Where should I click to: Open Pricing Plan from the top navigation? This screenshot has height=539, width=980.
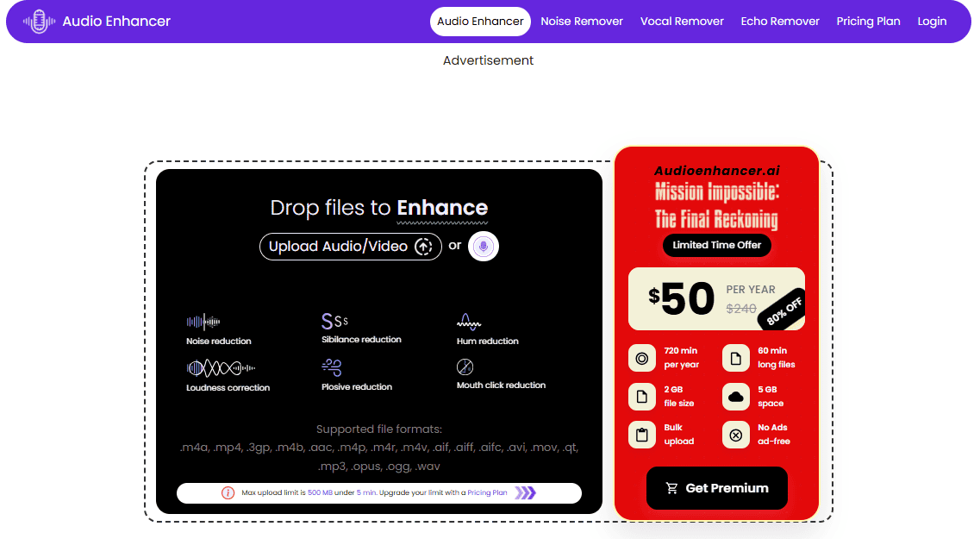pos(868,22)
